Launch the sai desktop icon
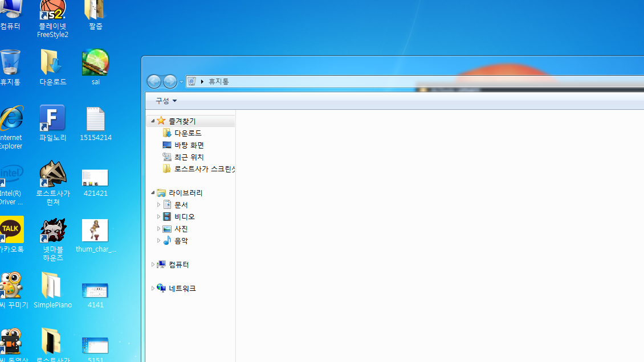Screen dimensions: 644x362 [95, 68]
